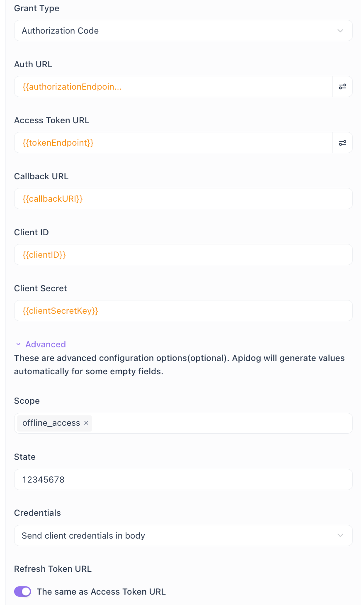Click the State field containing 12345678
This screenshot has height=605, width=364.
(183, 479)
